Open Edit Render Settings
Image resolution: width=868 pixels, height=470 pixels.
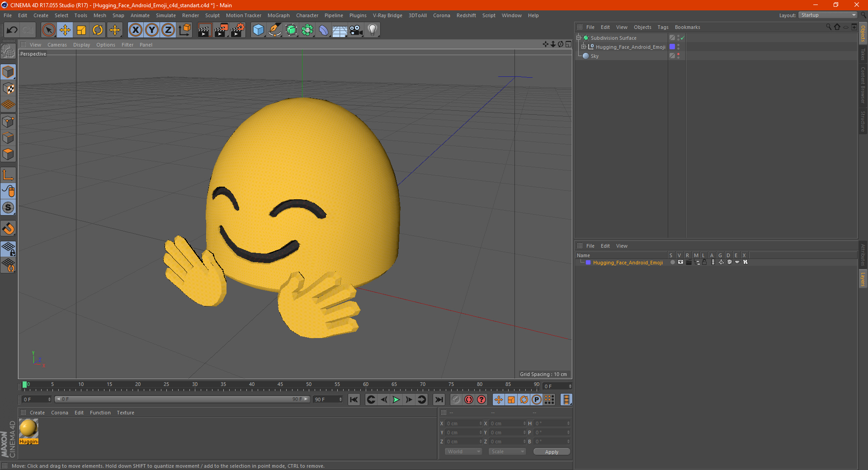tap(238, 30)
